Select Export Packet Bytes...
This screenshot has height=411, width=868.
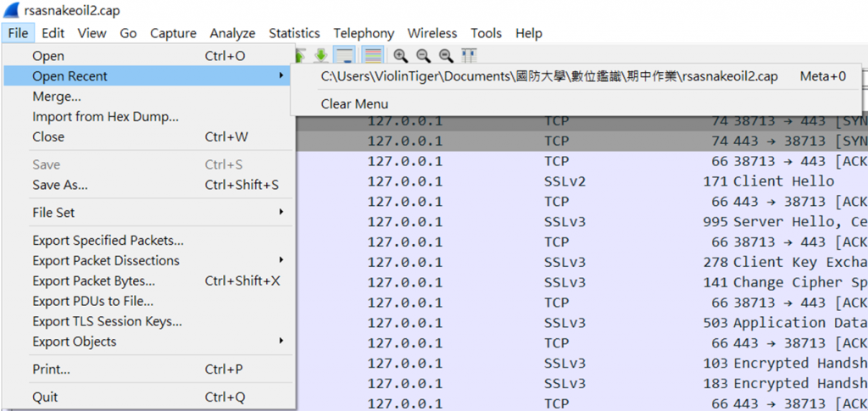click(147, 281)
